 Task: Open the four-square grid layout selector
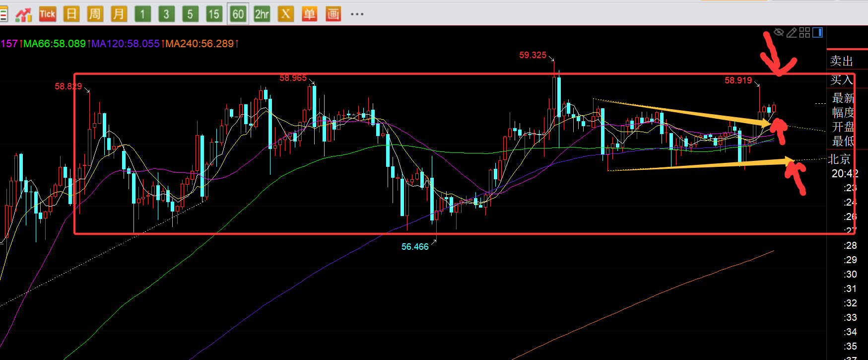804,33
